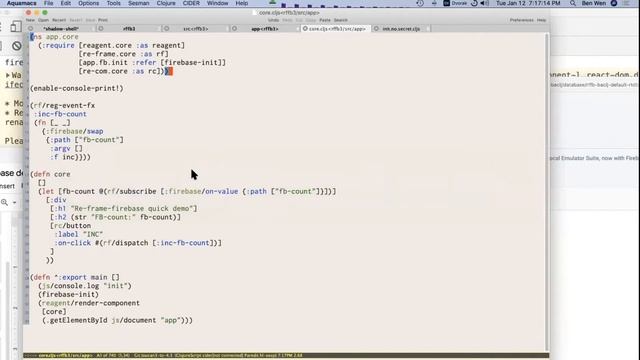Close the *shadow-shell* tab via its icon

31,29
